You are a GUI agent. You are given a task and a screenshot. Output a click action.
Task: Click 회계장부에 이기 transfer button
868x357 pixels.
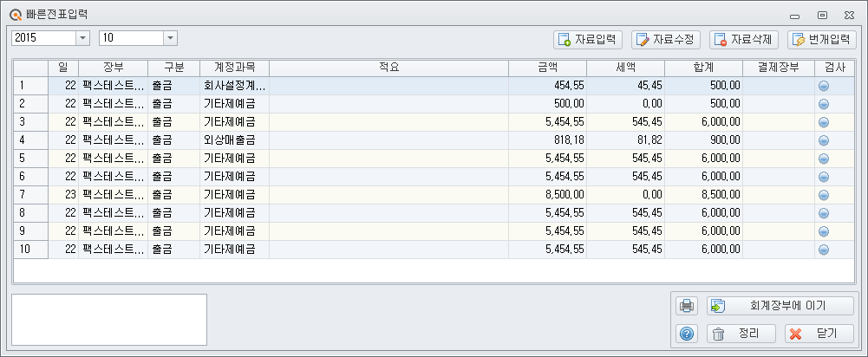780,306
